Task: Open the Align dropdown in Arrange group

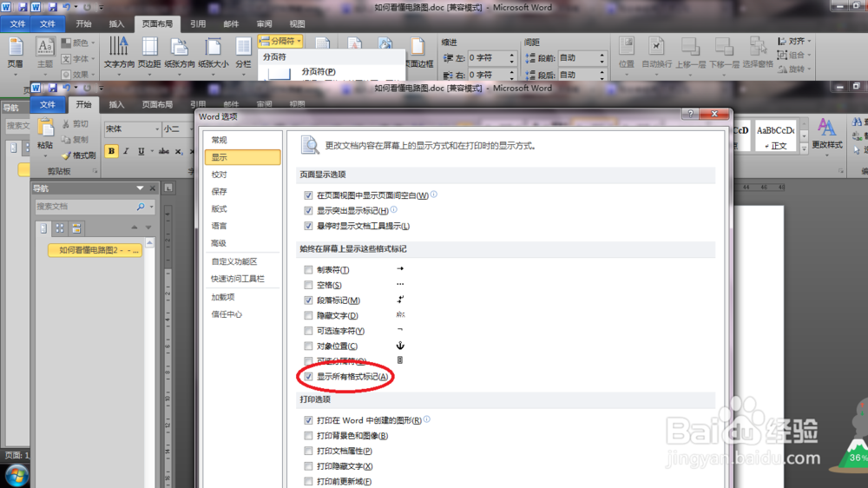Action: tap(794, 41)
